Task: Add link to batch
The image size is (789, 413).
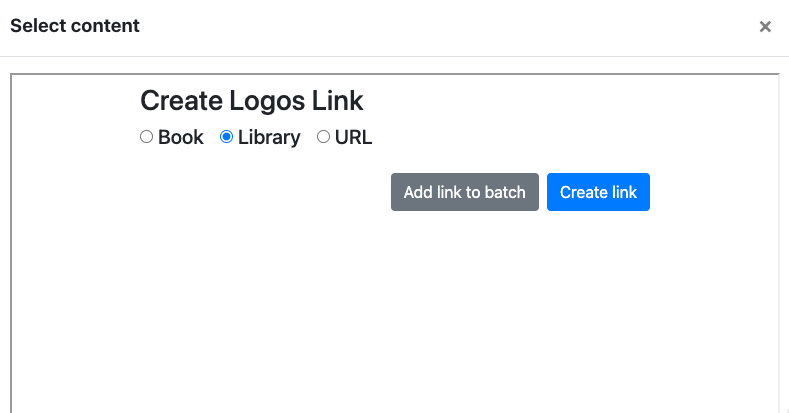Action: [465, 192]
